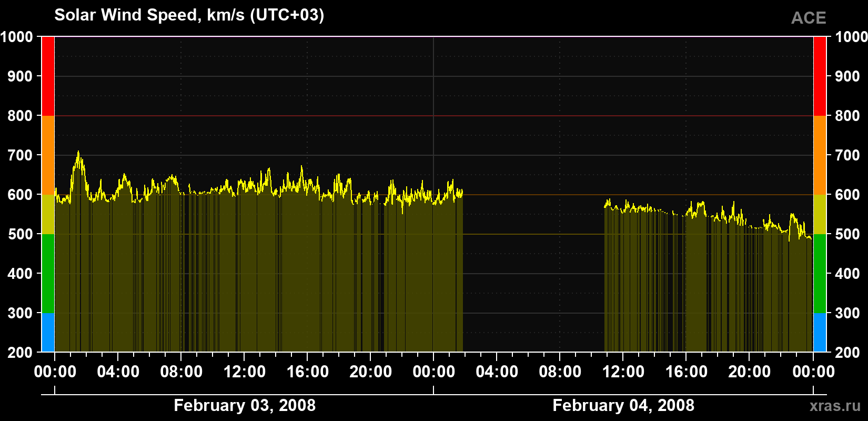Image resolution: width=868 pixels, height=421 pixels.
Task: Click the 900 label on left axis
Action: pyautogui.click(x=21, y=76)
